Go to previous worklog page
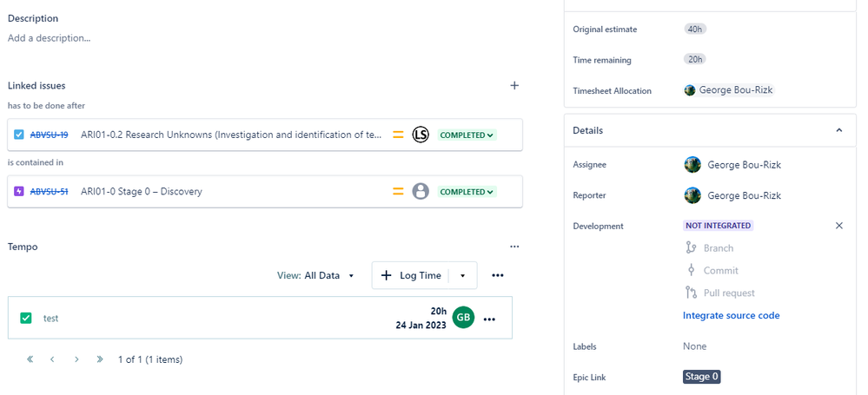Viewport: 868px width, 395px height. point(52,359)
